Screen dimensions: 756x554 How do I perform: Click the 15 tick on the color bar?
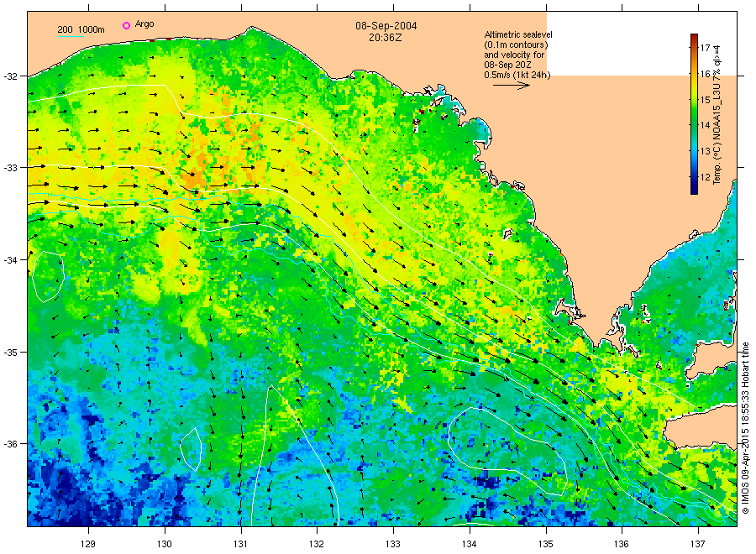click(x=705, y=100)
